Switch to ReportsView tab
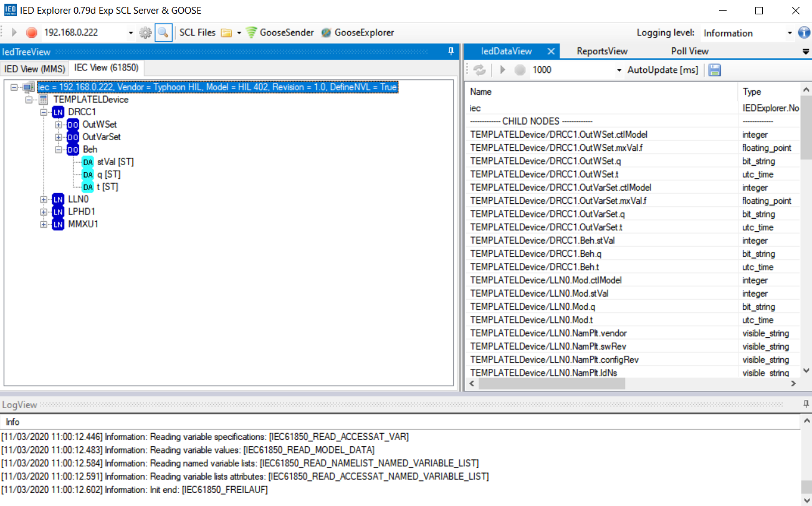The height and width of the screenshot is (506, 812). tap(602, 51)
